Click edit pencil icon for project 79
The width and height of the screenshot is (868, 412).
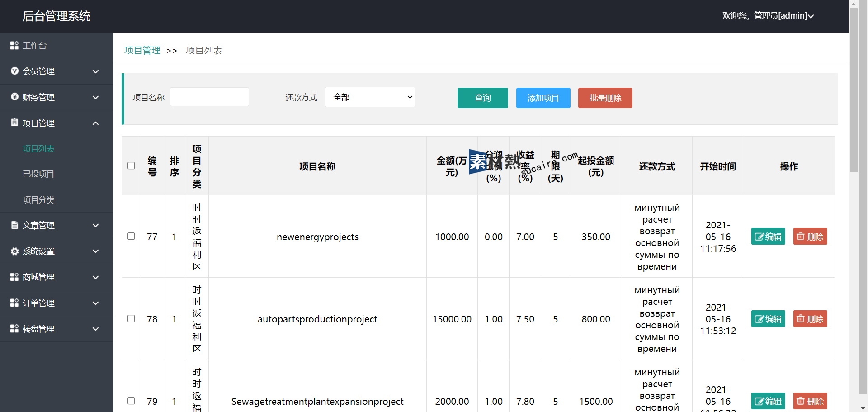click(759, 401)
